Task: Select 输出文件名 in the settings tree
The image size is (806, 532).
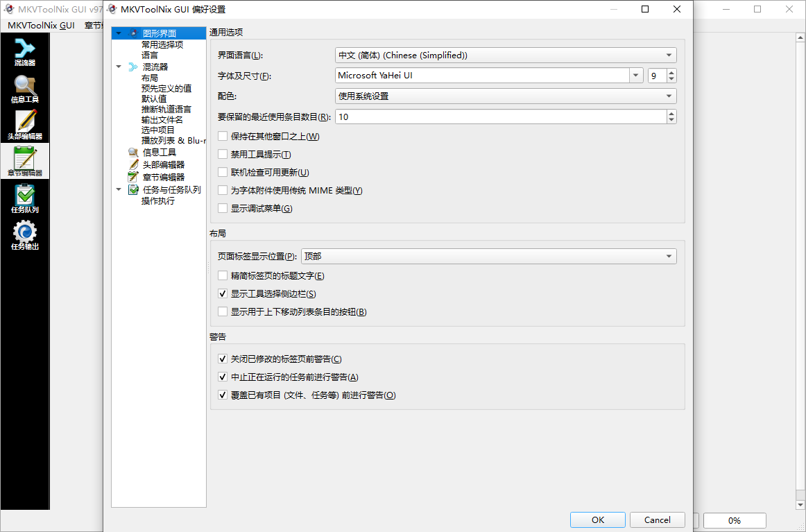Action: click(162, 119)
